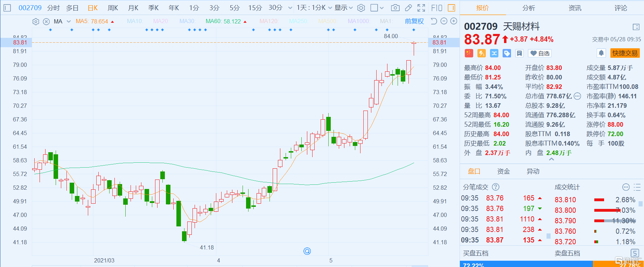Click the info icon next to 总市值
The height and width of the screenshot is (267, 644).
coord(577,96)
